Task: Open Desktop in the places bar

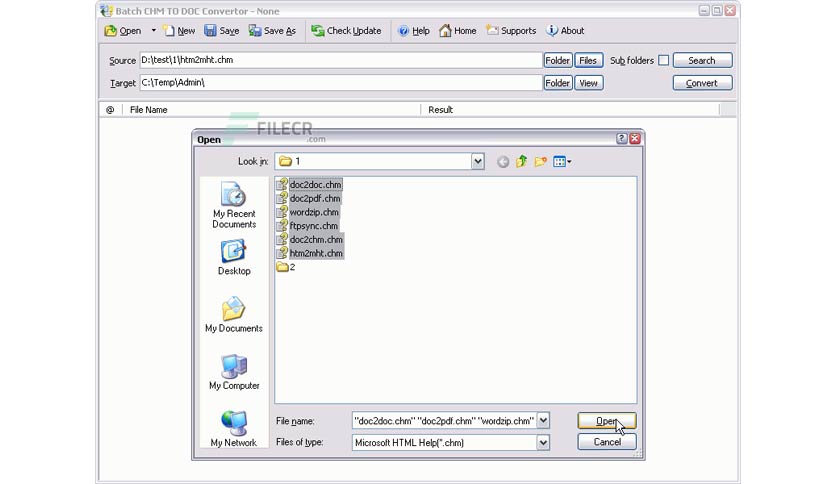Action: (x=234, y=257)
